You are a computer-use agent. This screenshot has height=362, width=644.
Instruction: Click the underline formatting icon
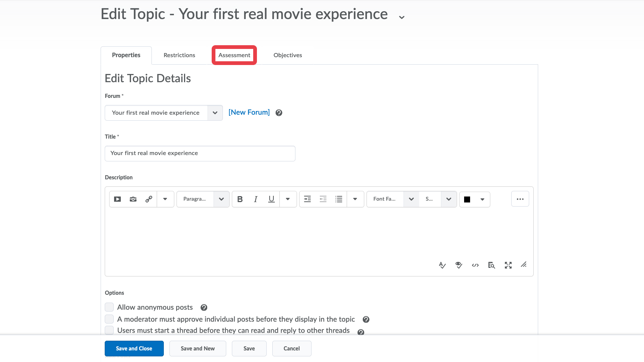(272, 199)
